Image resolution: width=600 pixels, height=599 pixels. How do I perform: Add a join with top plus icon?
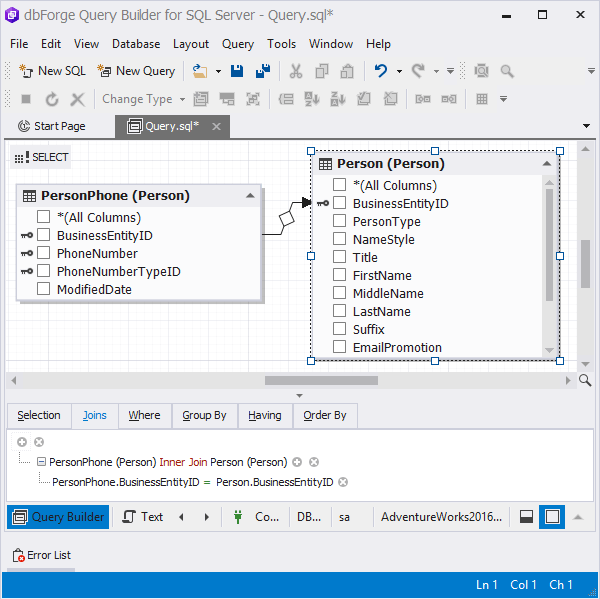[x=22, y=442]
